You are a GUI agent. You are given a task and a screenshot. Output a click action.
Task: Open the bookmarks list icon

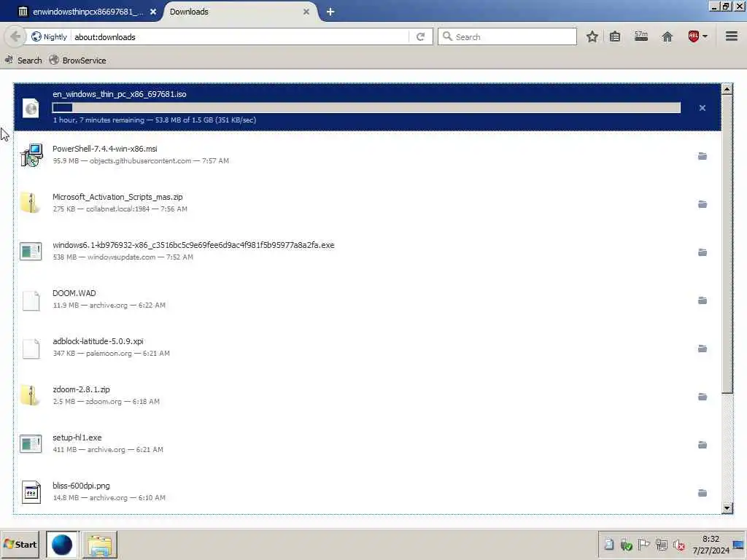point(615,36)
